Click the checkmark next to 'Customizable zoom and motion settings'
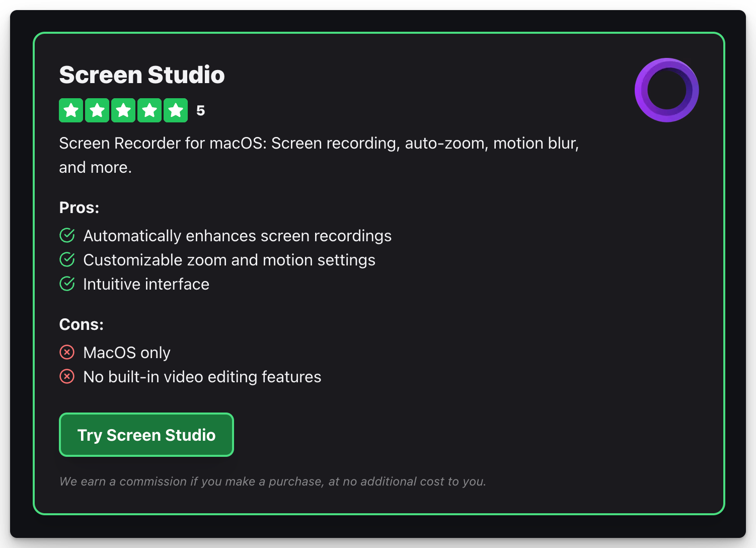The image size is (756, 548). (x=67, y=259)
